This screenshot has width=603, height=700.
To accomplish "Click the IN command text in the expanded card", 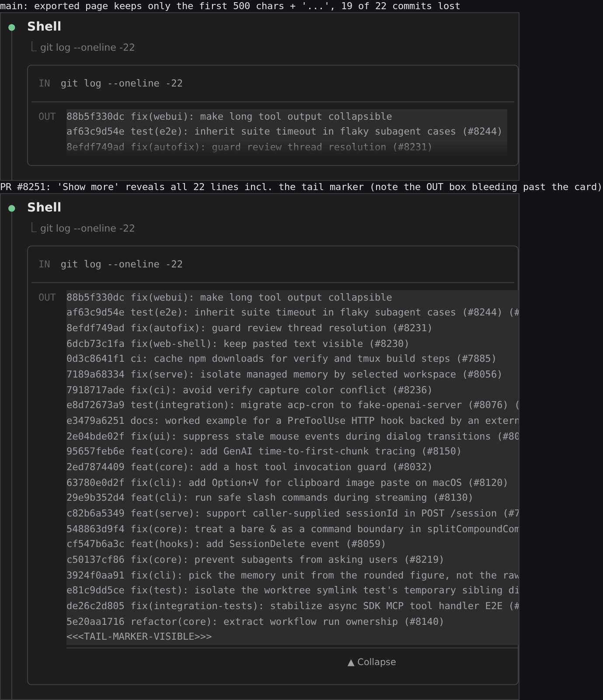I will [122, 264].
